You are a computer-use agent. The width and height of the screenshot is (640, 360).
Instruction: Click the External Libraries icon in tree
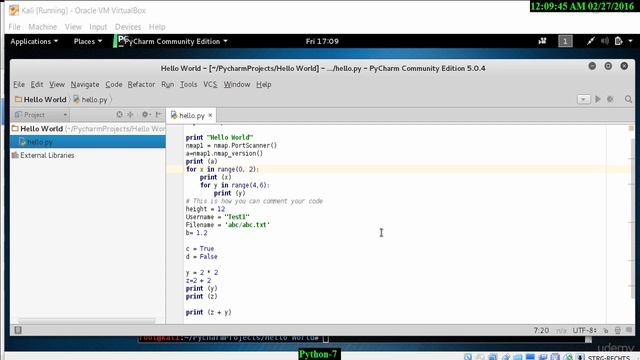pyautogui.click(x=15, y=155)
